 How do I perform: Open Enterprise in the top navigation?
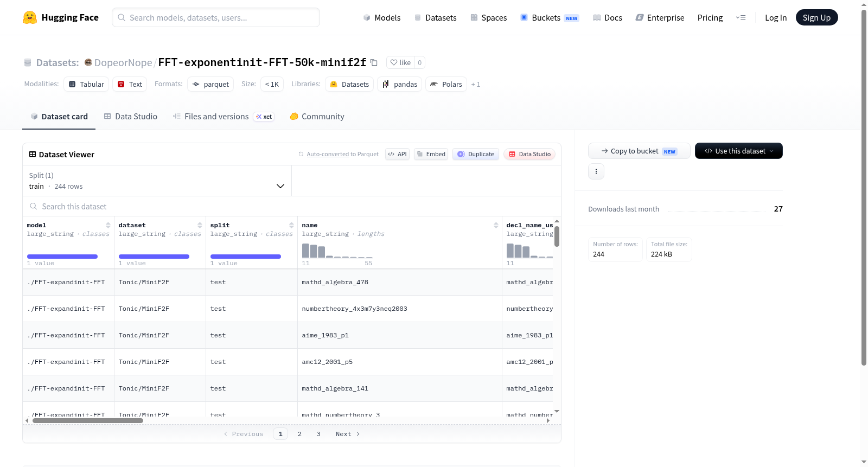(660, 17)
